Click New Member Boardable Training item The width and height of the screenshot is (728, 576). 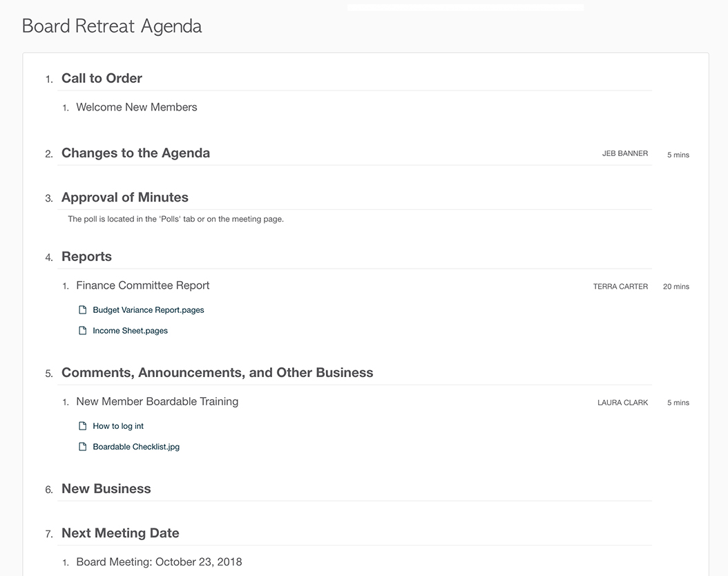click(x=157, y=401)
